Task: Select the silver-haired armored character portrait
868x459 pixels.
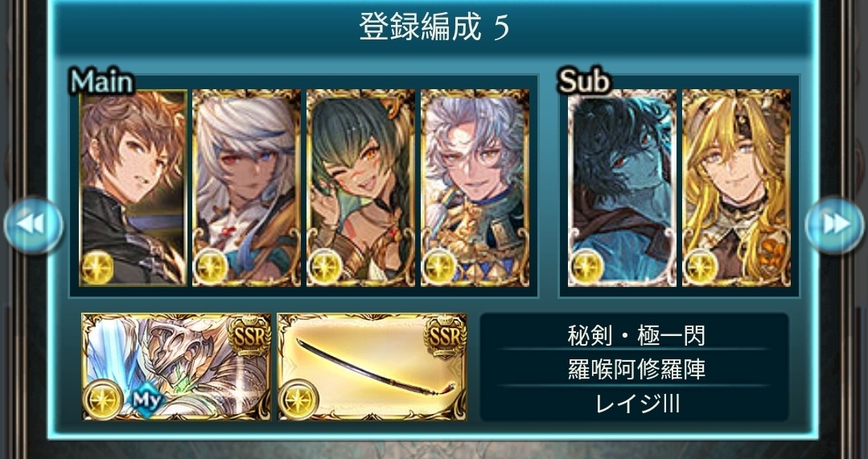Action: 475,188
